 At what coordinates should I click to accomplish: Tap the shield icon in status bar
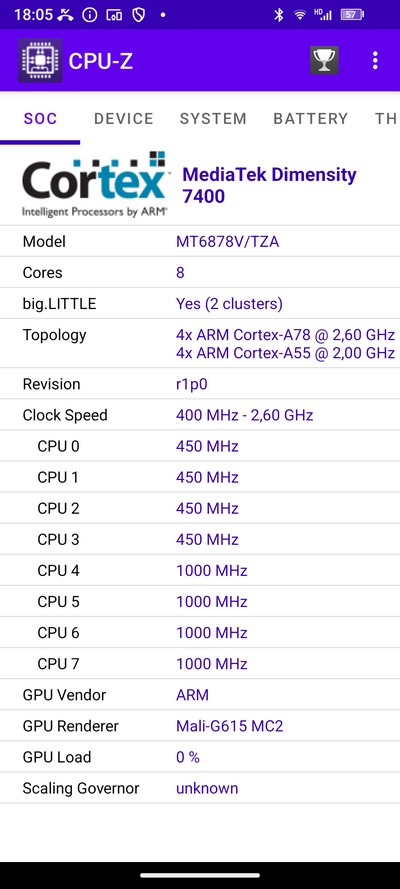tap(138, 15)
